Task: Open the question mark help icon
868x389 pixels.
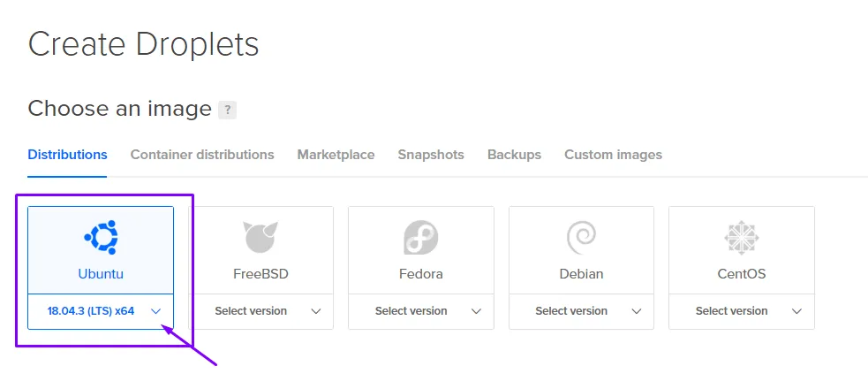Action: (x=228, y=110)
